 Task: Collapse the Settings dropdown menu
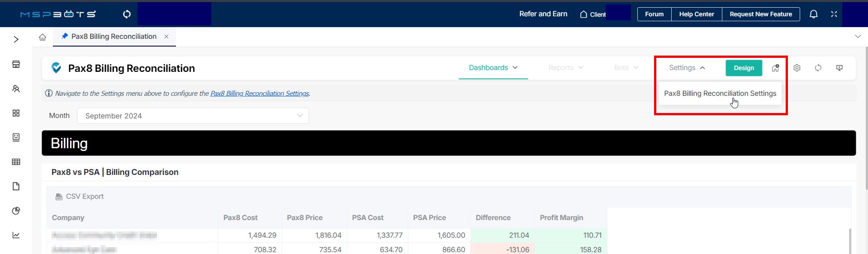click(x=687, y=68)
